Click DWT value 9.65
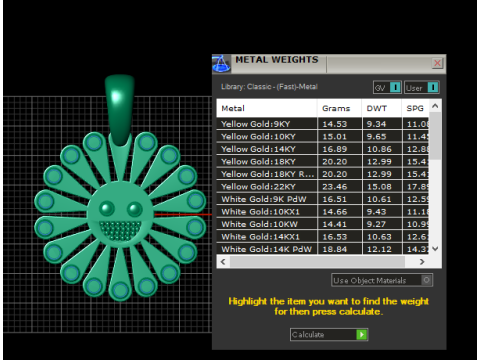 coord(376,137)
